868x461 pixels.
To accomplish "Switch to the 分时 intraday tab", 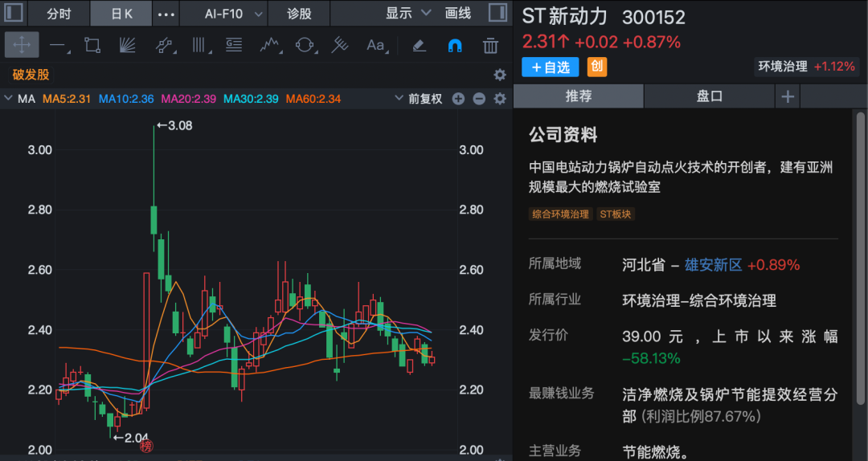I will [59, 14].
